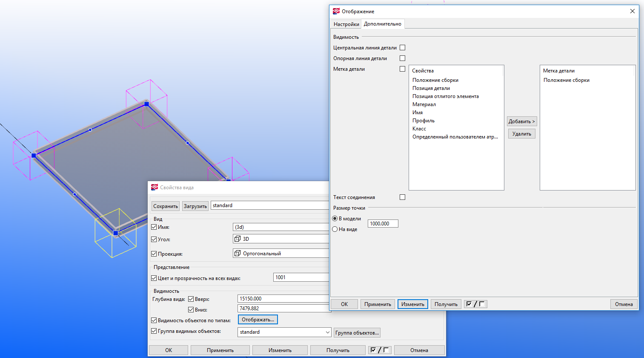Click the blue corner handle at slab's left
Screen dimensions: 644x358
pos(34,156)
